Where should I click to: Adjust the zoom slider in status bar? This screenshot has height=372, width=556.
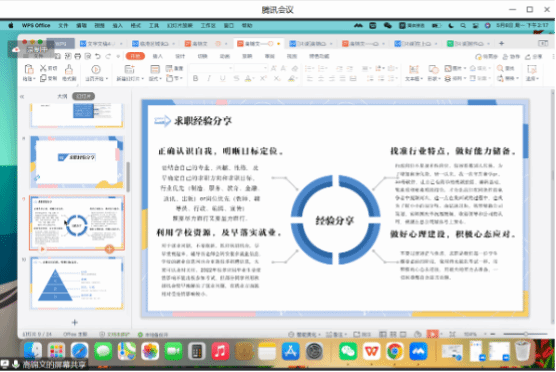(525, 334)
